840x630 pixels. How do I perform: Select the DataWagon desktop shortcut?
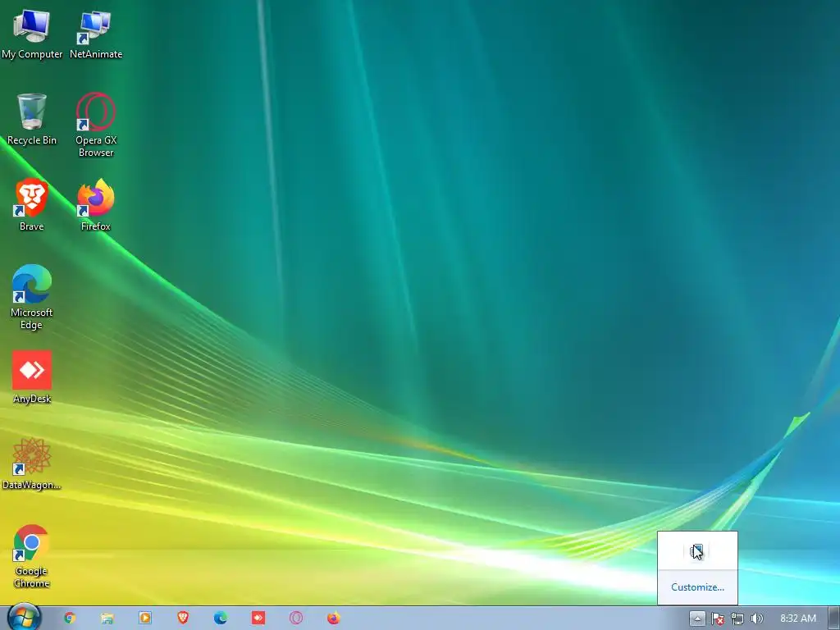pyautogui.click(x=32, y=464)
